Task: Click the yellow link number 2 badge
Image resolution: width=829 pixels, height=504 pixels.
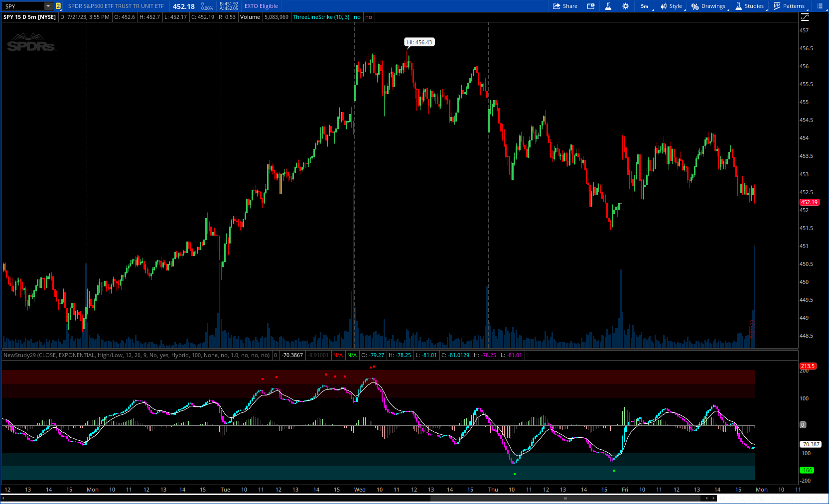Action: click(x=58, y=6)
